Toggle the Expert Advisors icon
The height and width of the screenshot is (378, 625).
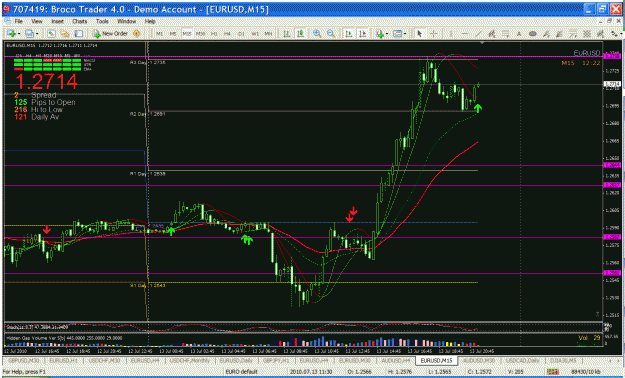pyautogui.click(x=136, y=34)
